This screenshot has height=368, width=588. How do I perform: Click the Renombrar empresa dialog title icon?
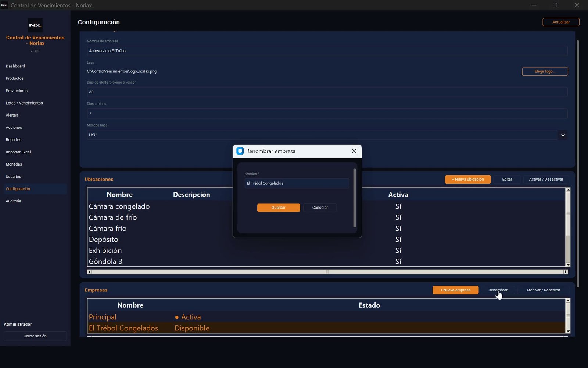click(240, 151)
